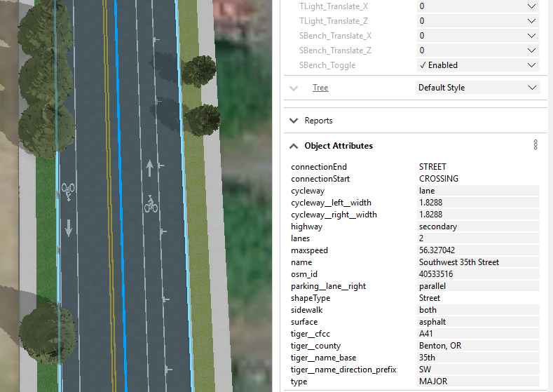
Task: Click the surface value 'asphalt'
Action: 478,322
